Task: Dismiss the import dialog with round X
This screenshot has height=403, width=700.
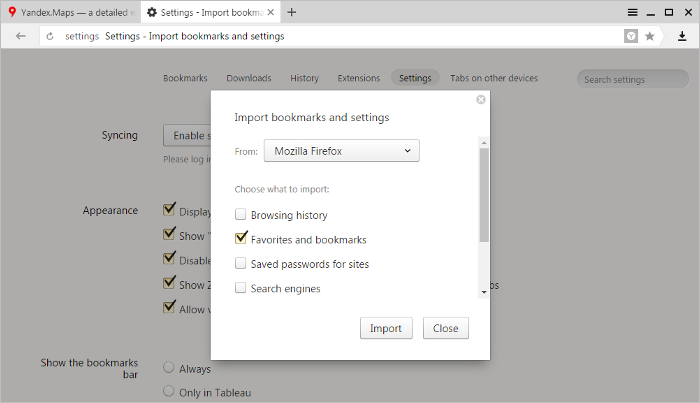Action: pos(481,100)
